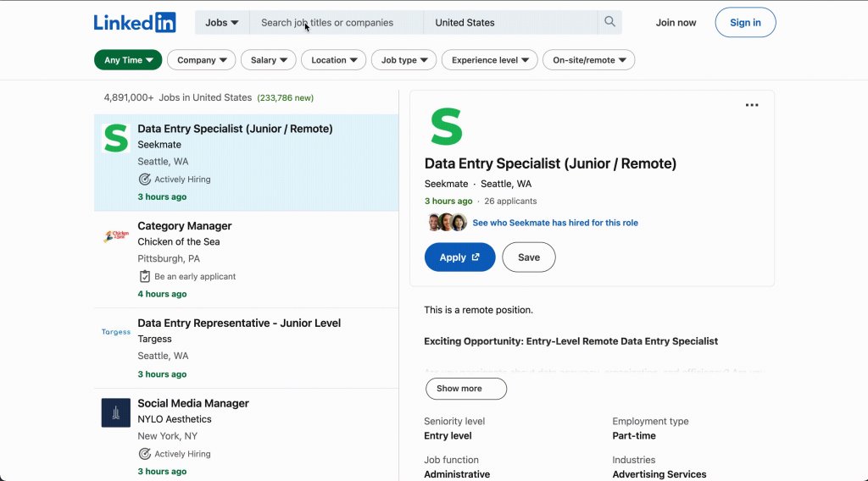
Task: Click 'Advertising Services' industry value
Action: pos(659,474)
